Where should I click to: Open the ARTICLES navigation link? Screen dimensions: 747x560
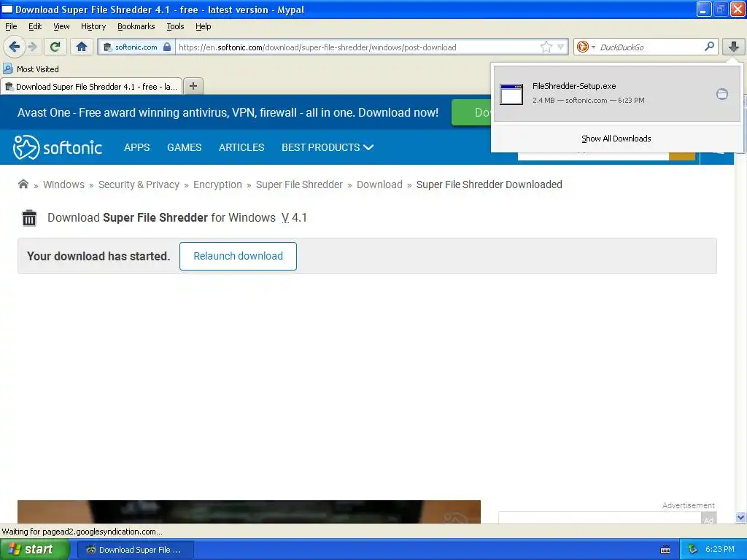click(241, 147)
